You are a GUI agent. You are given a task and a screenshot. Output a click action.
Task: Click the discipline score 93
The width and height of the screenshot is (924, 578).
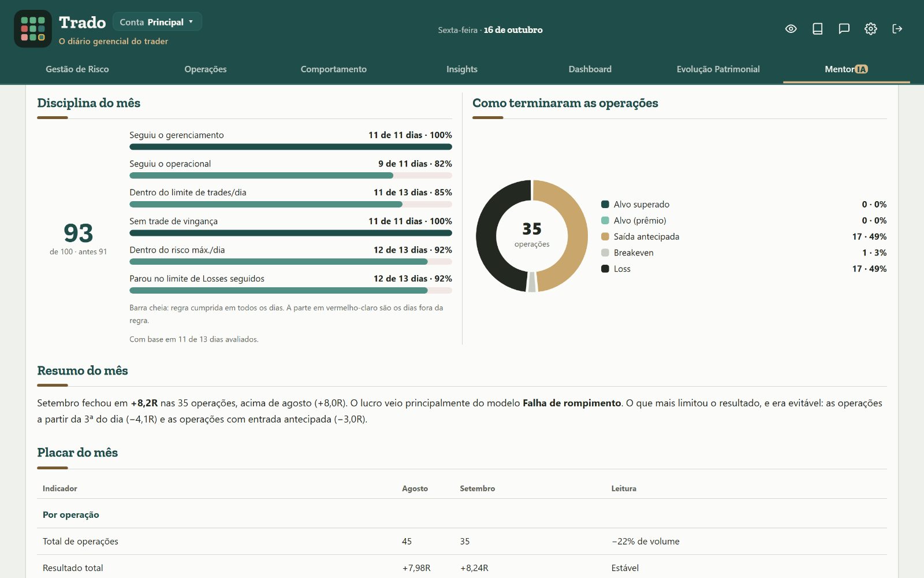point(79,234)
